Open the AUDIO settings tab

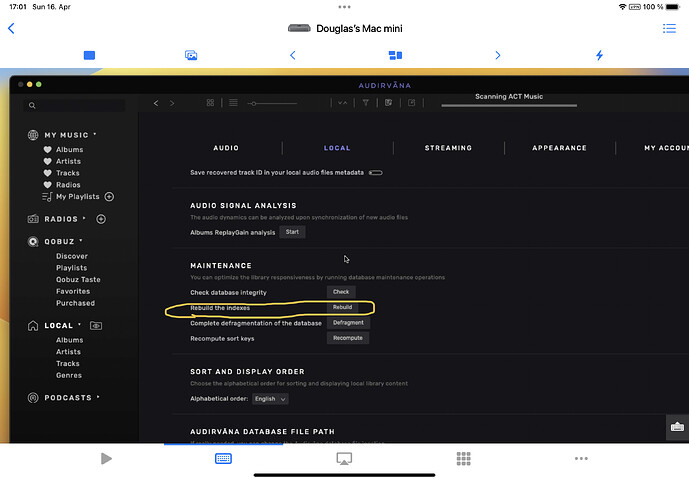coord(226,148)
